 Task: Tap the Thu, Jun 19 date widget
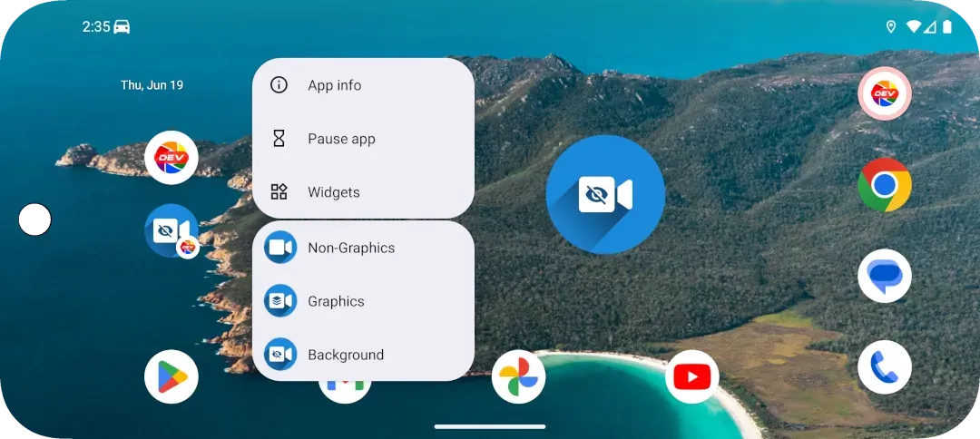click(152, 85)
